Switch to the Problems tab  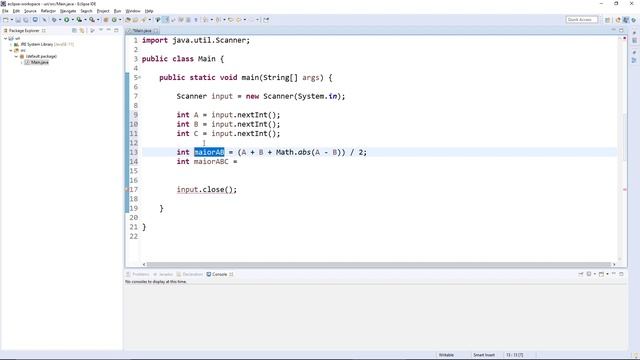[138, 274]
